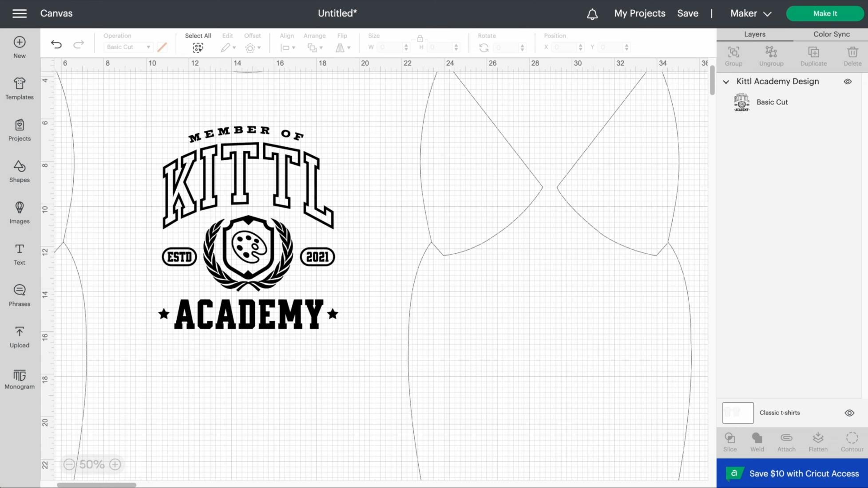
Task: Select the Shapes tool in the sidebar
Action: pyautogui.click(x=19, y=171)
